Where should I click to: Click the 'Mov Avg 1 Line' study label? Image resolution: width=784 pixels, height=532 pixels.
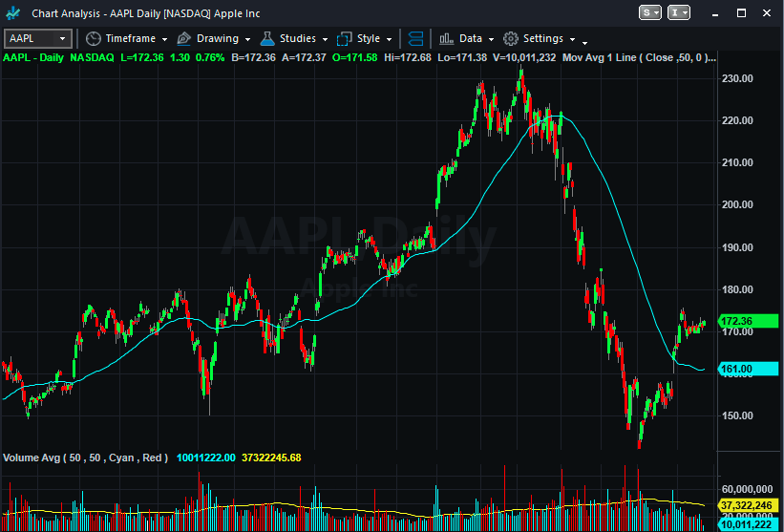(x=599, y=57)
